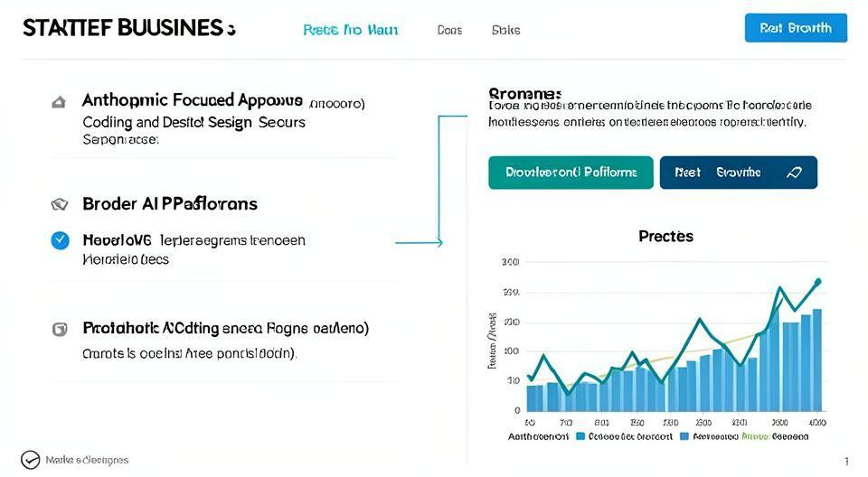Screen dimensions: 868x477
Task: Click the icon left of Broder AI heading
Action: (x=60, y=204)
